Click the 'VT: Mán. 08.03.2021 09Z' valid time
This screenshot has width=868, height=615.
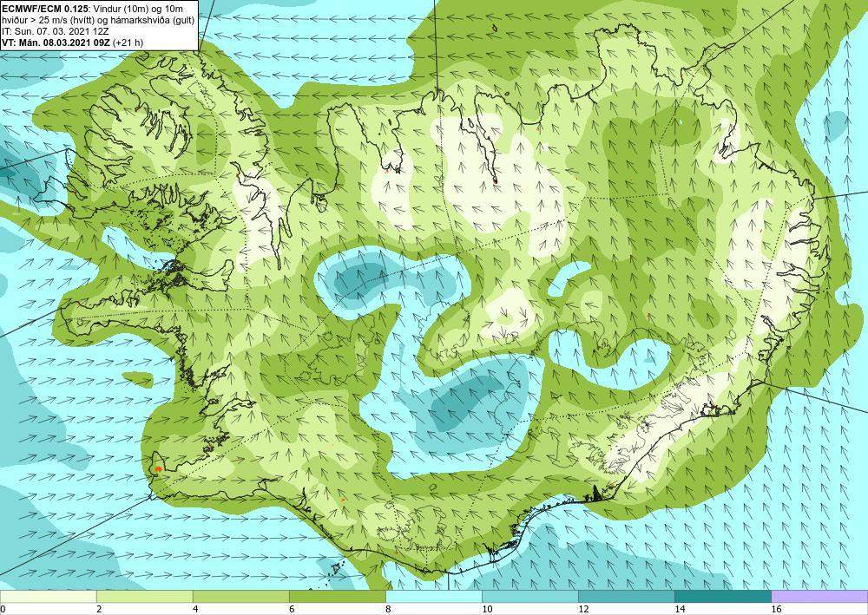[x=56, y=43]
